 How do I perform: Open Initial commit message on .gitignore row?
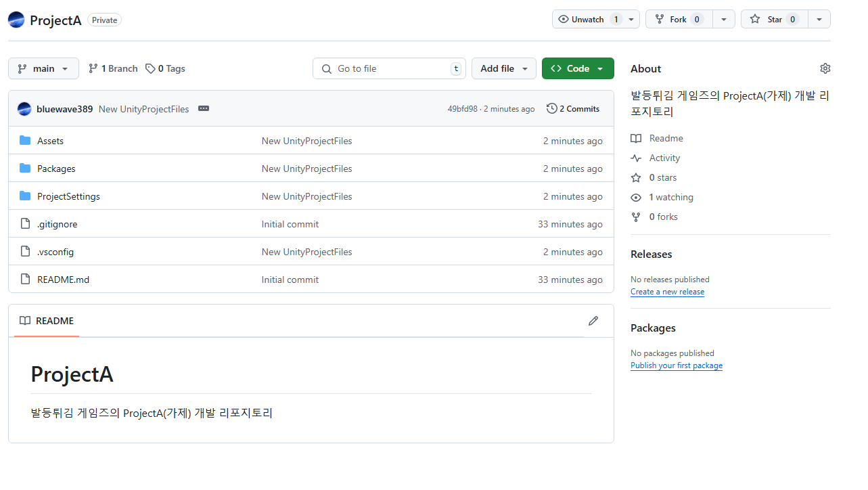pos(290,224)
